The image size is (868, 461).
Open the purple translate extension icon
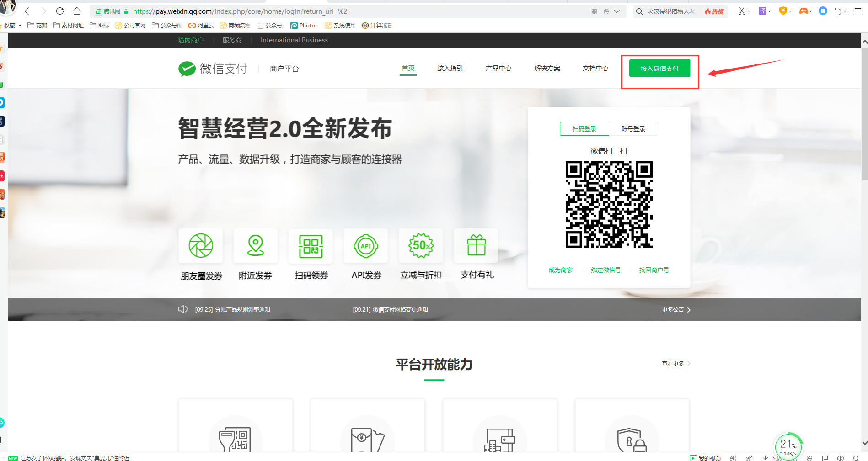click(762, 11)
